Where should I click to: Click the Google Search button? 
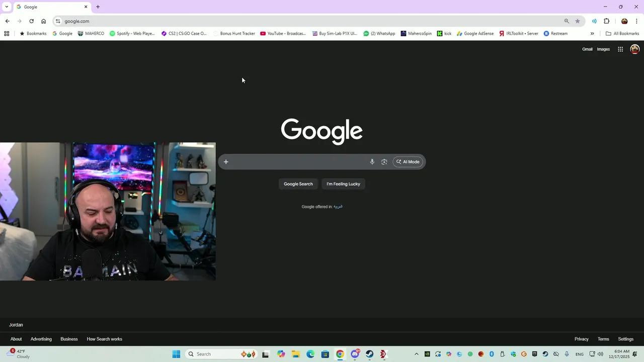[298, 184]
